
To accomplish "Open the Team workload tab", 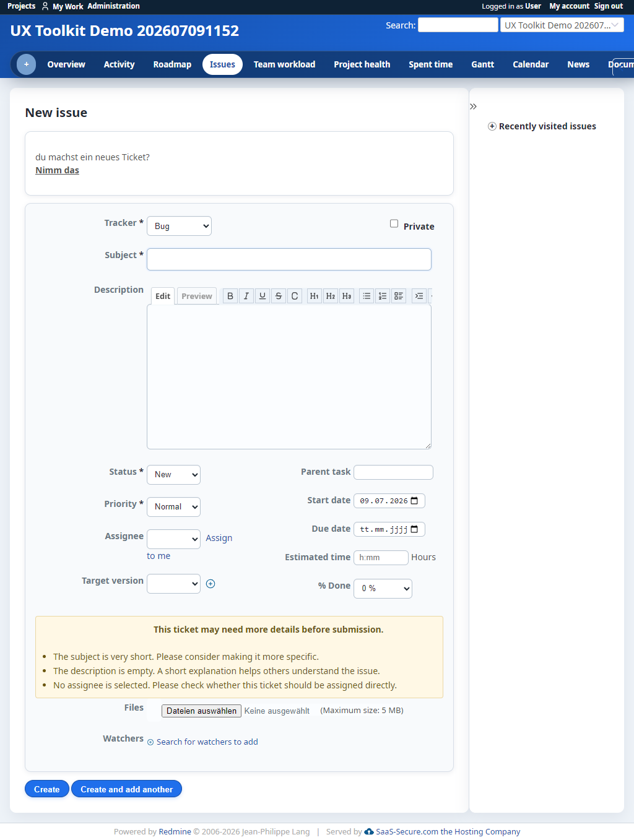I will coord(284,64).
